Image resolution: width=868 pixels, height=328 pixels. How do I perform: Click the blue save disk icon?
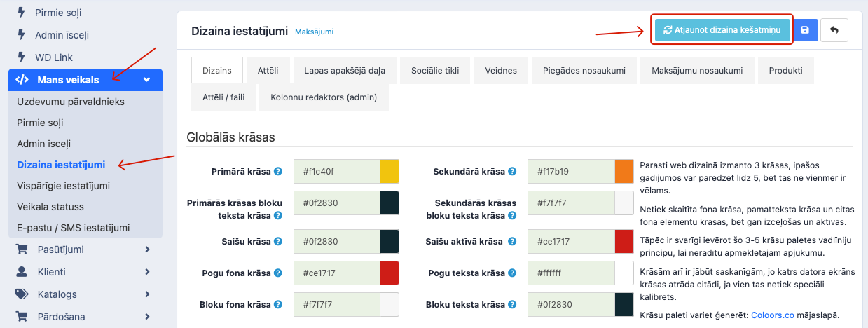coord(805,30)
